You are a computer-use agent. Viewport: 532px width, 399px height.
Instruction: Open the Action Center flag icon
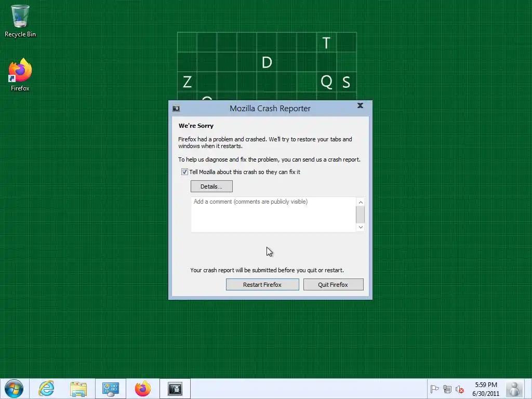pos(434,389)
